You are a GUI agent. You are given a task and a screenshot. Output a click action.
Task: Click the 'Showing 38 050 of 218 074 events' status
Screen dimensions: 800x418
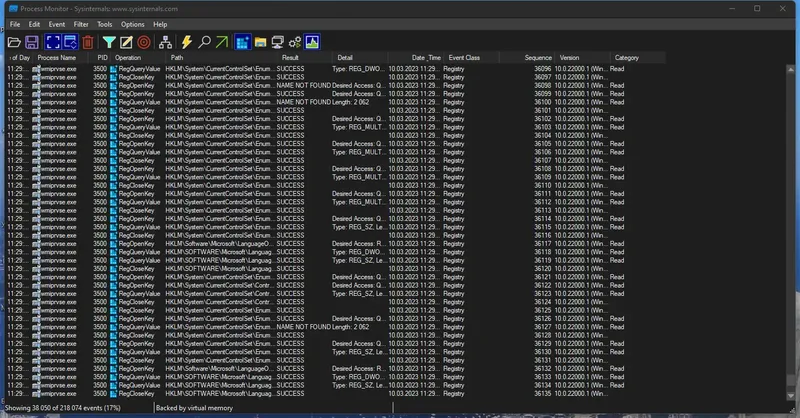pyautogui.click(x=63, y=408)
